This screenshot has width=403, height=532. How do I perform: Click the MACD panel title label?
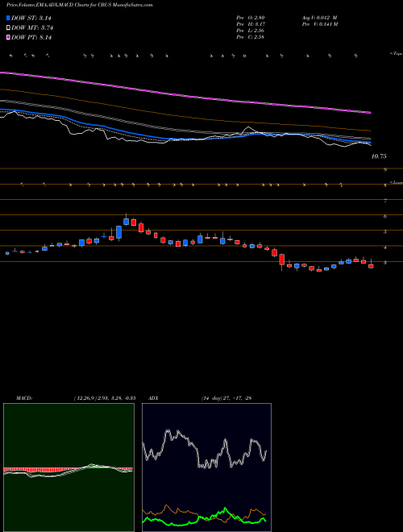[23, 397]
